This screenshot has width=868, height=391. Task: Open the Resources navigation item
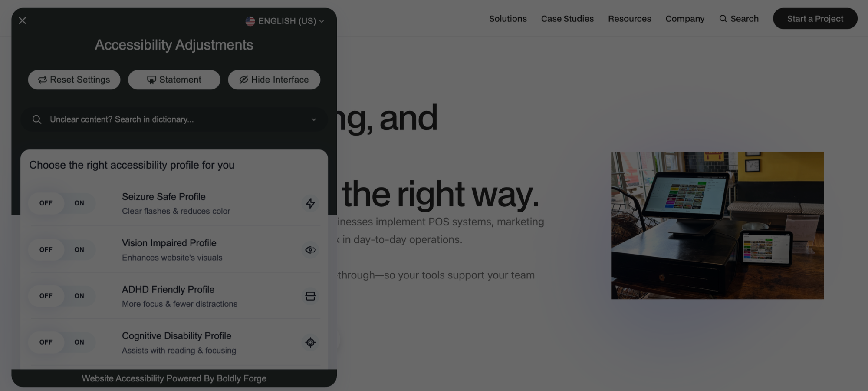(629, 19)
